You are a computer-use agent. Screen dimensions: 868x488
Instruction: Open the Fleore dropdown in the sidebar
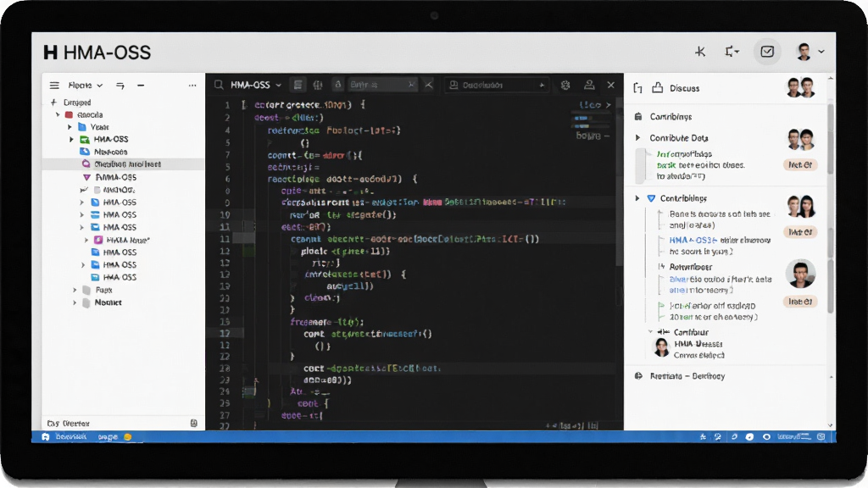[x=86, y=86]
